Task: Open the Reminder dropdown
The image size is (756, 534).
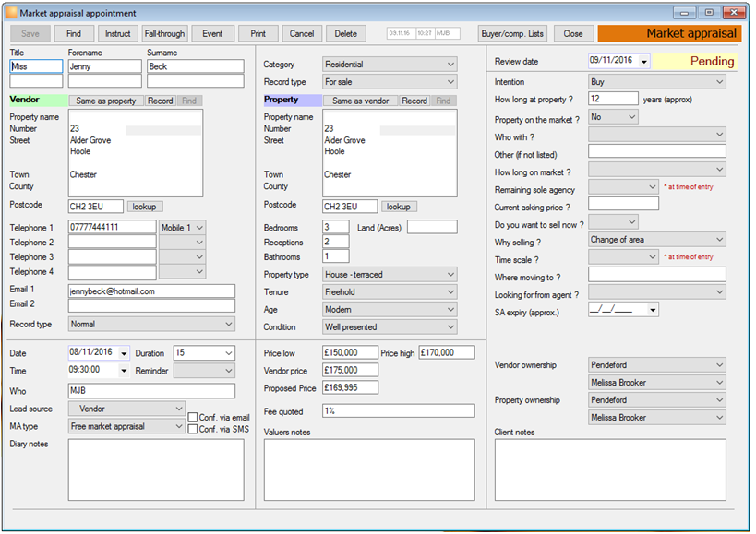Action: point(204,371)
